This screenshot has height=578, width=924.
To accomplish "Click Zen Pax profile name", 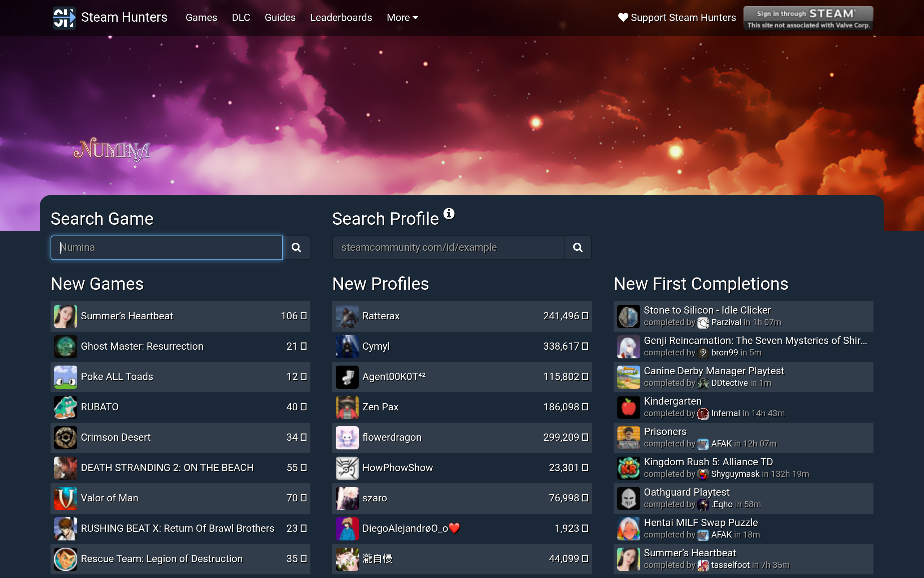I will 380,407.
